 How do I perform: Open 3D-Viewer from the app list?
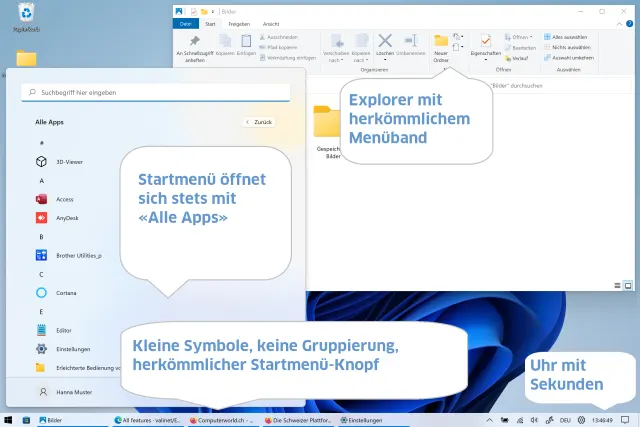click(59, 162)
